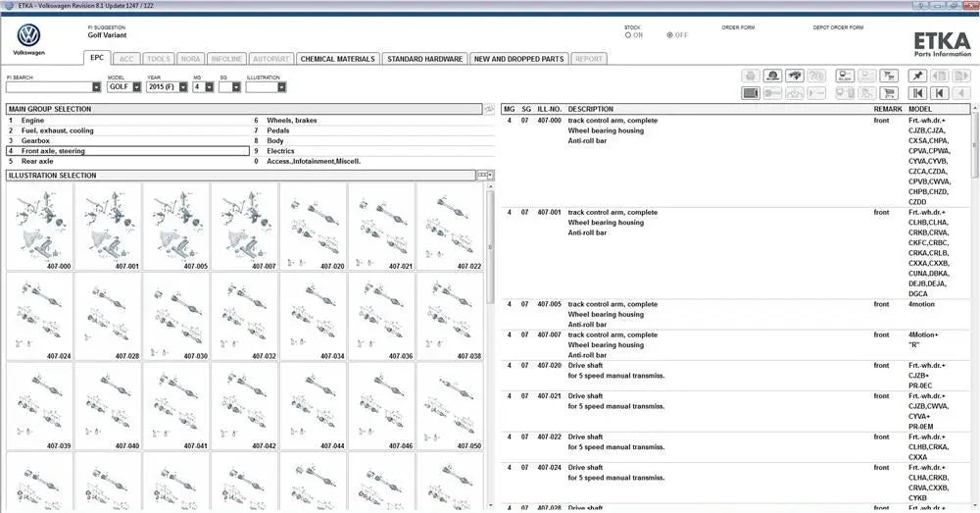
Task: Select main group Wheels, brakes
Action: pyautogui.click(x=292, y=121)
